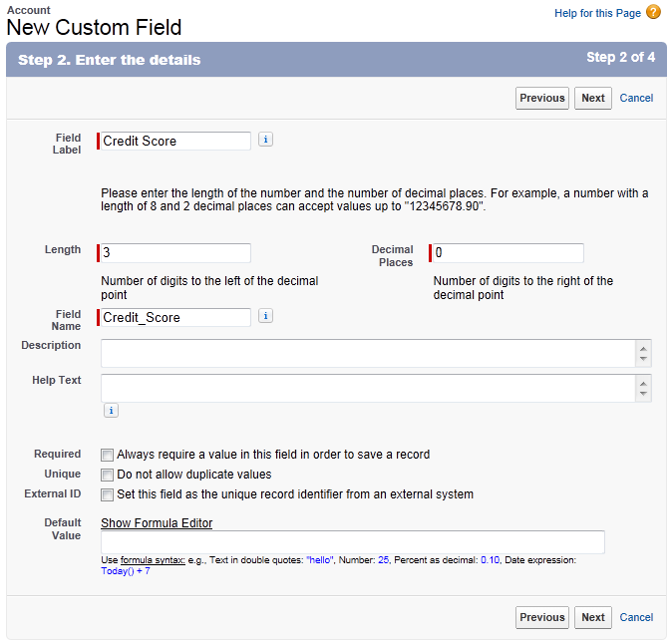Screen dimensions: 671x644
Task: Click the bottom Cancel link
Action: click(x=636, y=617)
